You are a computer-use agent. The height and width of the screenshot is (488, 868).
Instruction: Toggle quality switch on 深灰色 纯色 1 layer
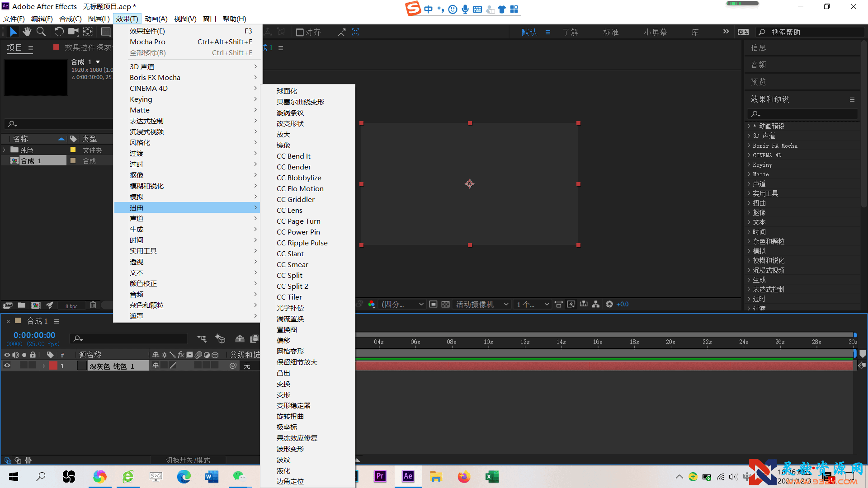click(173, 366)
